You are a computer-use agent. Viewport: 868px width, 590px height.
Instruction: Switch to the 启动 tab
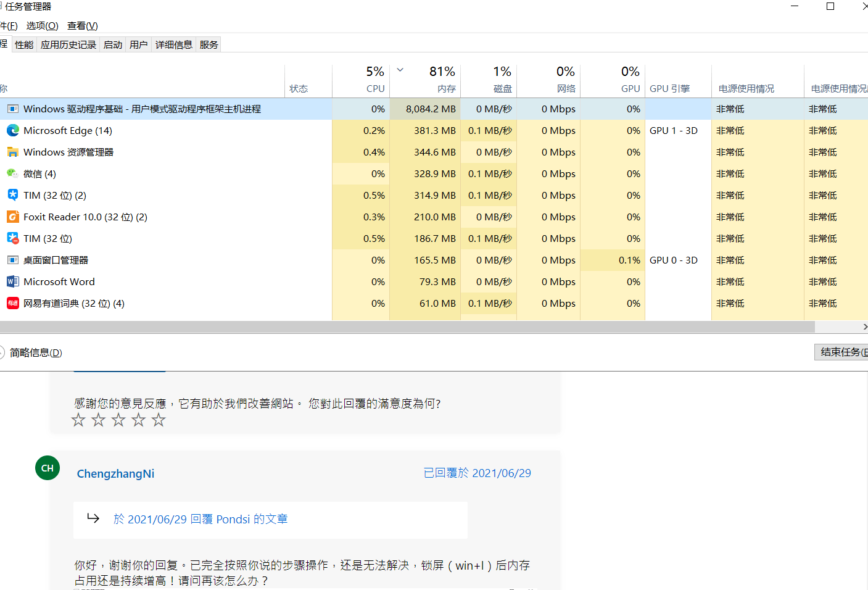pos(113,45)
